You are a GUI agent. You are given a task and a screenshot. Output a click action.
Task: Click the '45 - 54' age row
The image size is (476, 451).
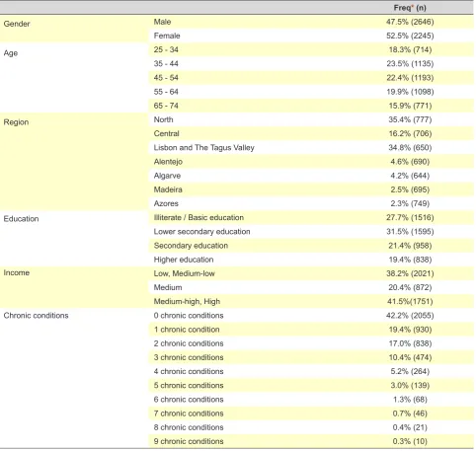pos(166,78)
